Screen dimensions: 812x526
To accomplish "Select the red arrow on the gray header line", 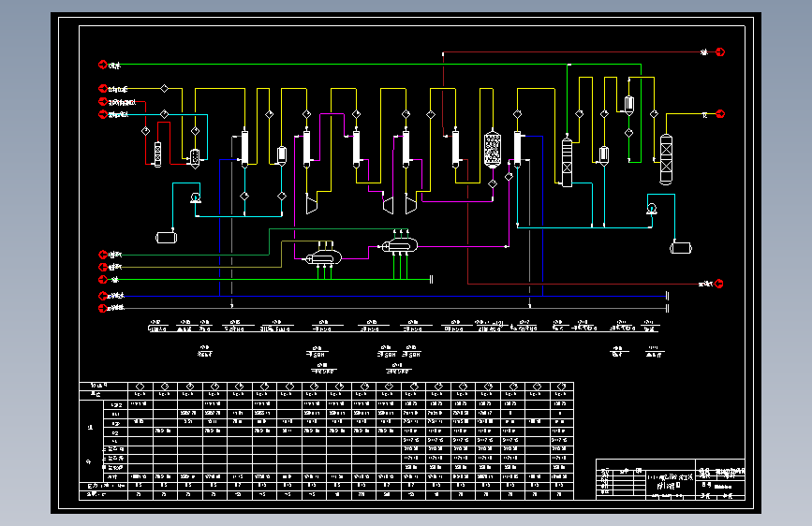I will click(x=102, y=308).
